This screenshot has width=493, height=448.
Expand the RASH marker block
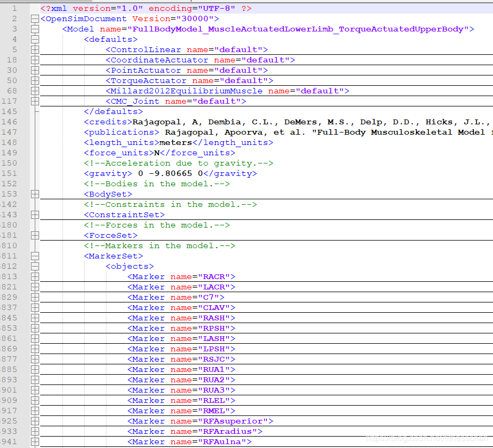coord(35,318)
